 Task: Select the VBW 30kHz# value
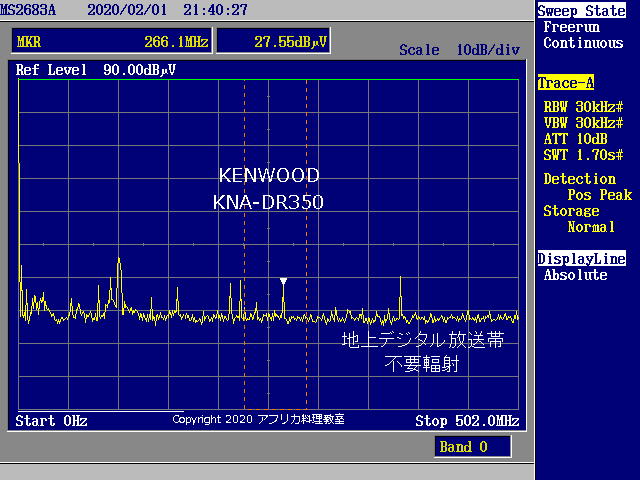tap(583, 123)
